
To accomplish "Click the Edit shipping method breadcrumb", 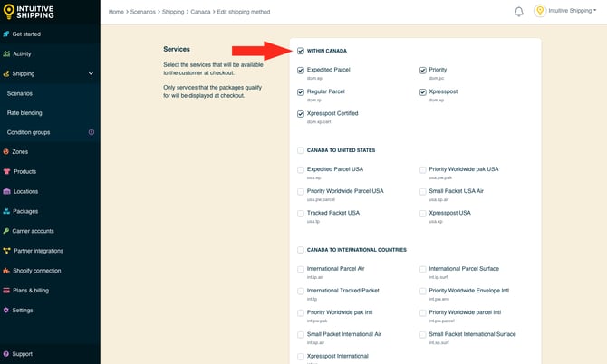I will point(244,12).
